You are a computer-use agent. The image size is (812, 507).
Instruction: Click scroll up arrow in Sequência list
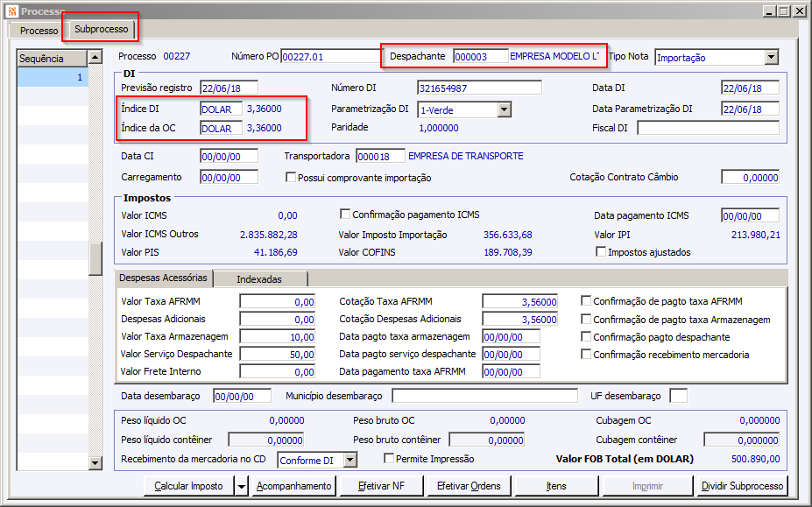tap(95, 57)
